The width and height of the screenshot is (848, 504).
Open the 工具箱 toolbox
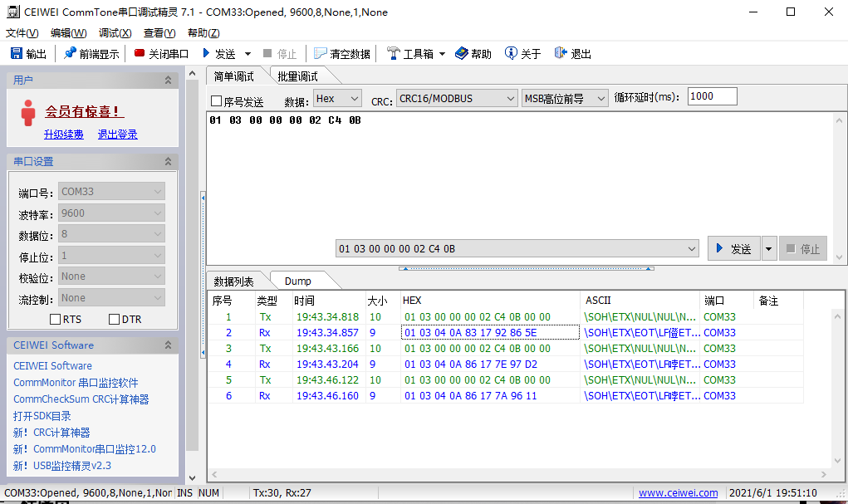[411, 52]
